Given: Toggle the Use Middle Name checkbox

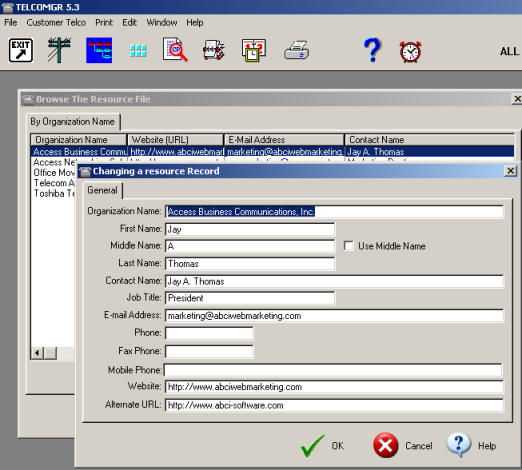Looking at the screenshot, I should [349, 246].
